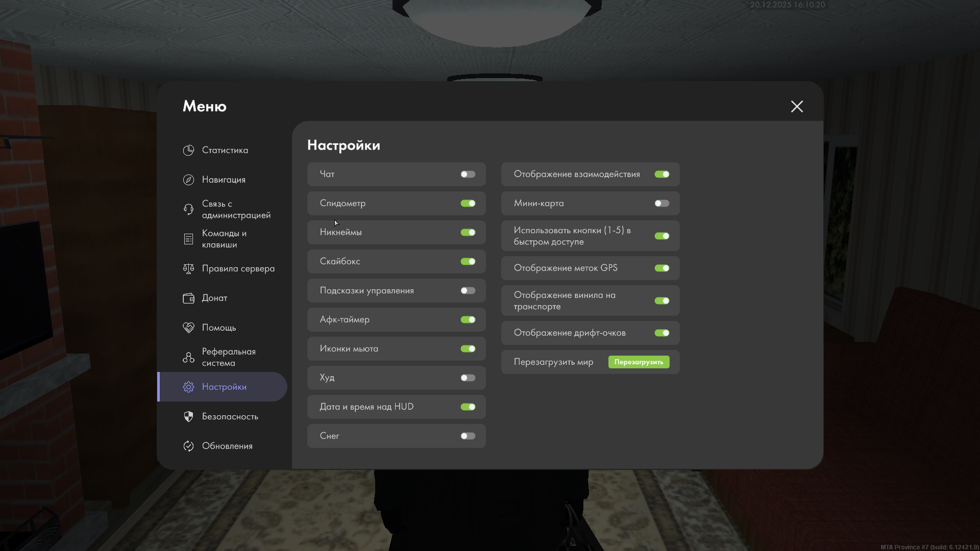Close the Меню window with X
The image size is (980, 551).
point(796,106)
